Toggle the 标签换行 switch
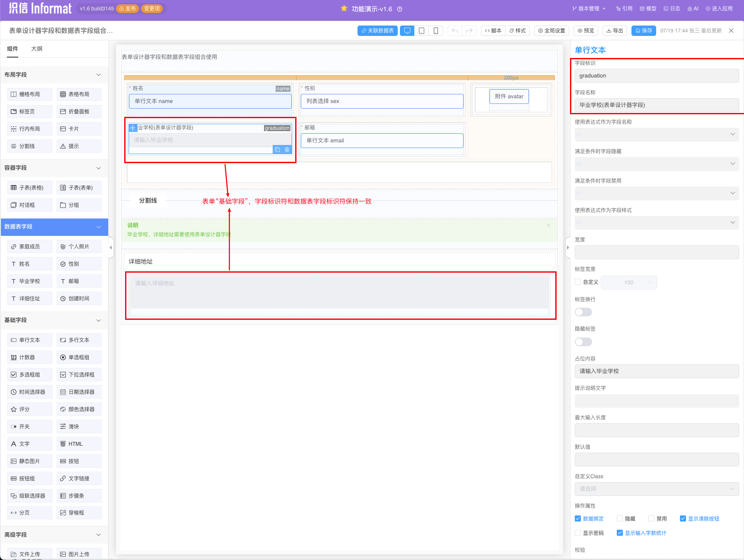This screenshot has width=744, height=560. [x=583, y=312]
